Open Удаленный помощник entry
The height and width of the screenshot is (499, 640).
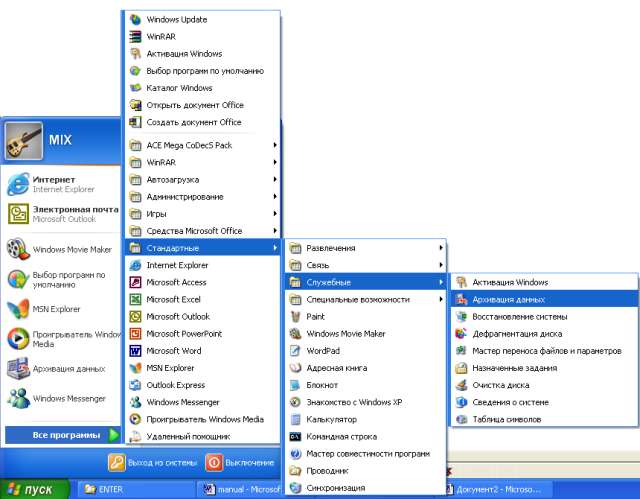click(x=202, y=437)
